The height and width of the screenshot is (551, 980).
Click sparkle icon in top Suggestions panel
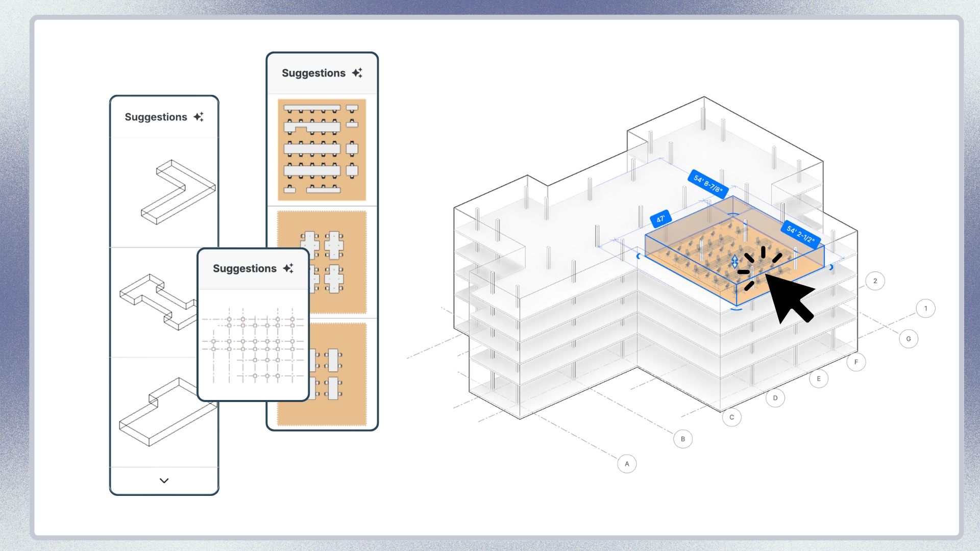click(x=357, y=73)
